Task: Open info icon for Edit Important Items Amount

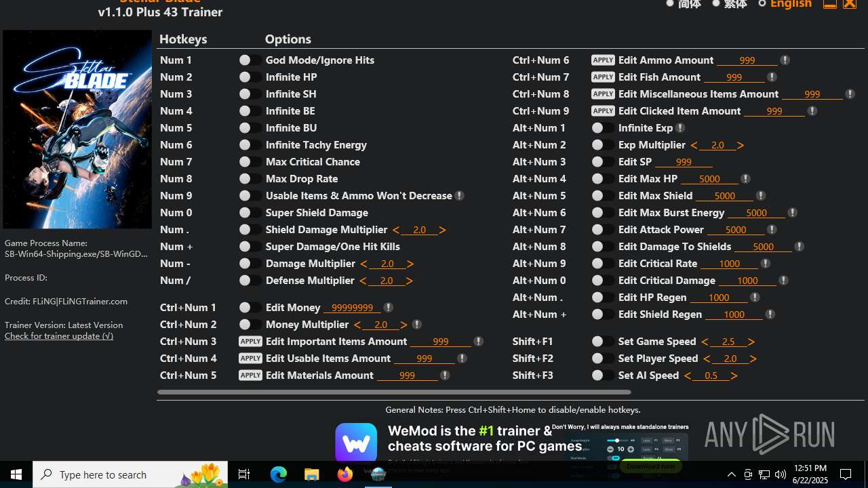Action: coord(478,342)
